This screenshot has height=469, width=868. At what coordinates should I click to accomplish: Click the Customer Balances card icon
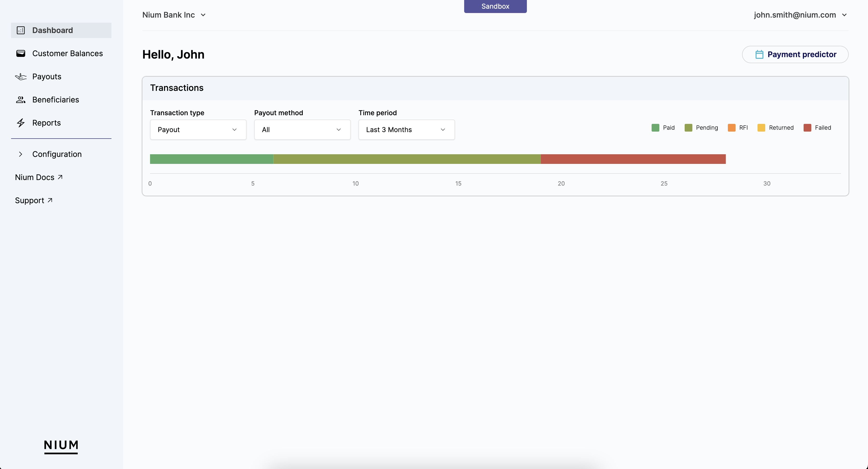tap(21, 53)
